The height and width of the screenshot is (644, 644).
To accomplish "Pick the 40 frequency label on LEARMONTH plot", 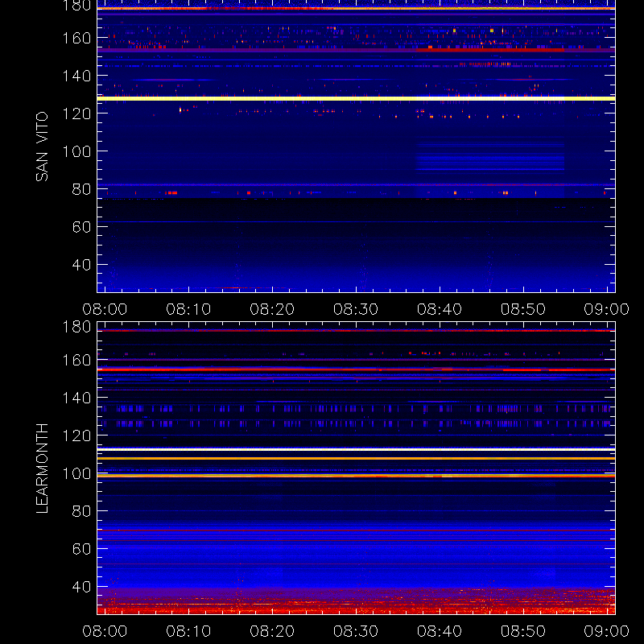I will click(81, 587).
